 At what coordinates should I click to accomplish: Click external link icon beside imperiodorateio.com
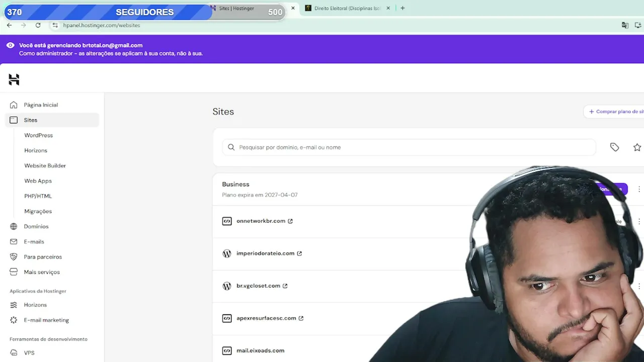pos(299,253)
